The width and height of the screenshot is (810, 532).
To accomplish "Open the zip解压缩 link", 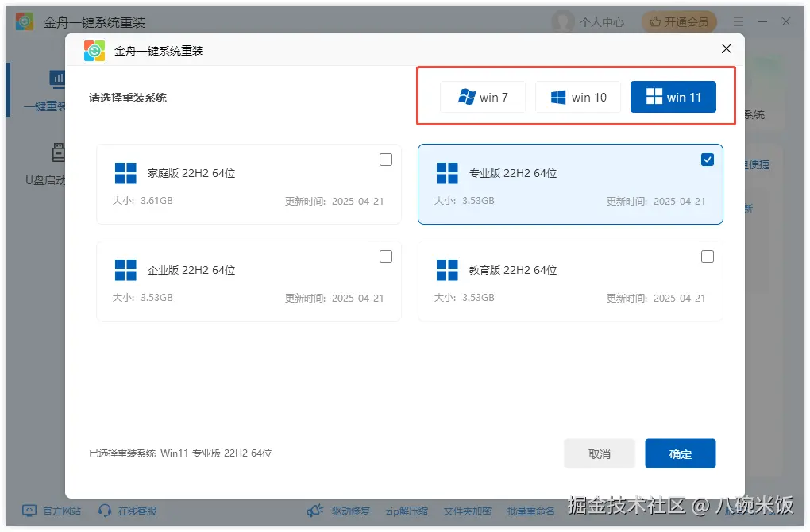I will point(407,511).
